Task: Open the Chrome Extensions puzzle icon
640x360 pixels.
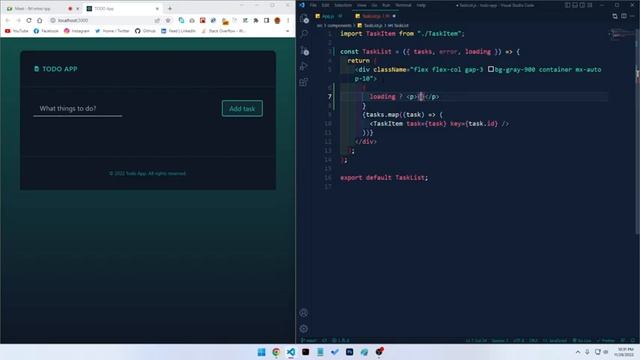Action: click(256, 20)
